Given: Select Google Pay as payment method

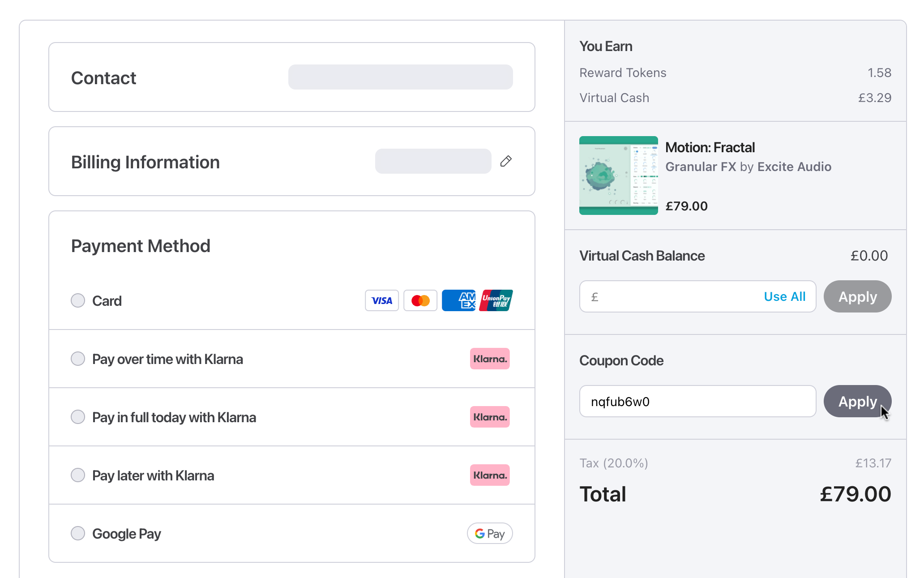Looking at the screenshot, I should (x=78, y=533).
